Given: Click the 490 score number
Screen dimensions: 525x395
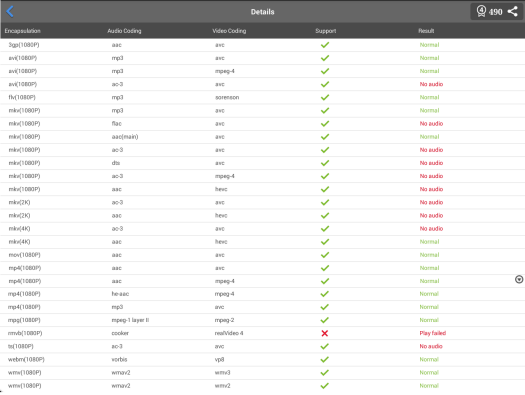Looking at the screenshot, I should [495, 12].
